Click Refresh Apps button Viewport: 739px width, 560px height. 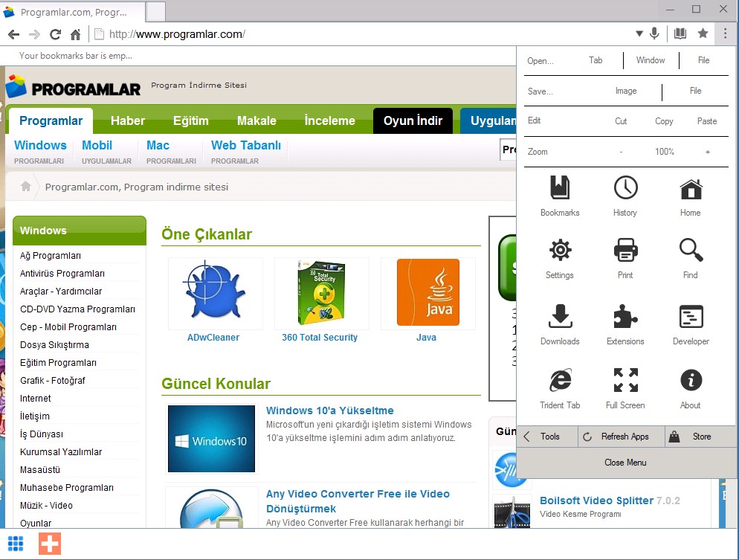click(622, 437)
